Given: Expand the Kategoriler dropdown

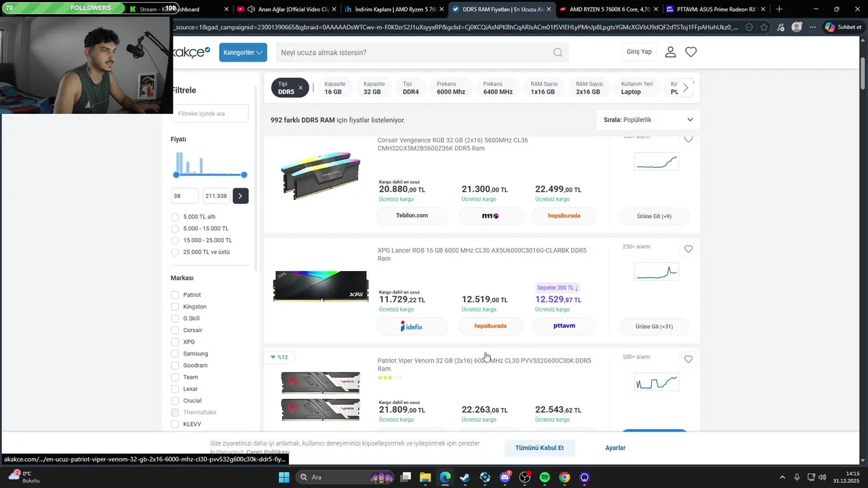Looking at the screenshot, I should [243, 52].
